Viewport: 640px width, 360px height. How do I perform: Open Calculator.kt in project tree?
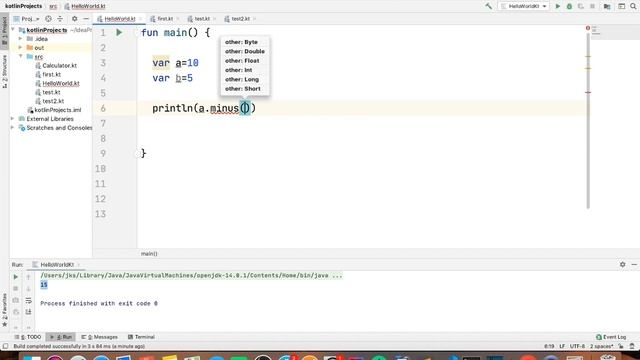point(59,65)
